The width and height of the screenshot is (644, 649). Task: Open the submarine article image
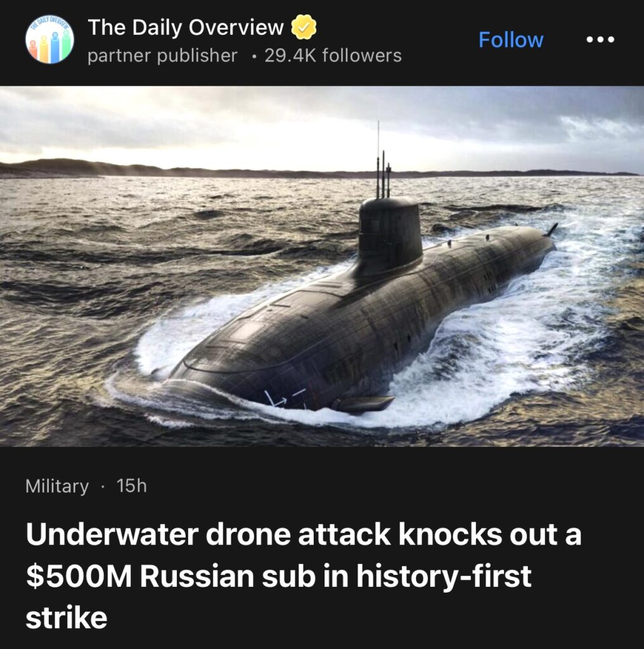[x=322, y=266]
